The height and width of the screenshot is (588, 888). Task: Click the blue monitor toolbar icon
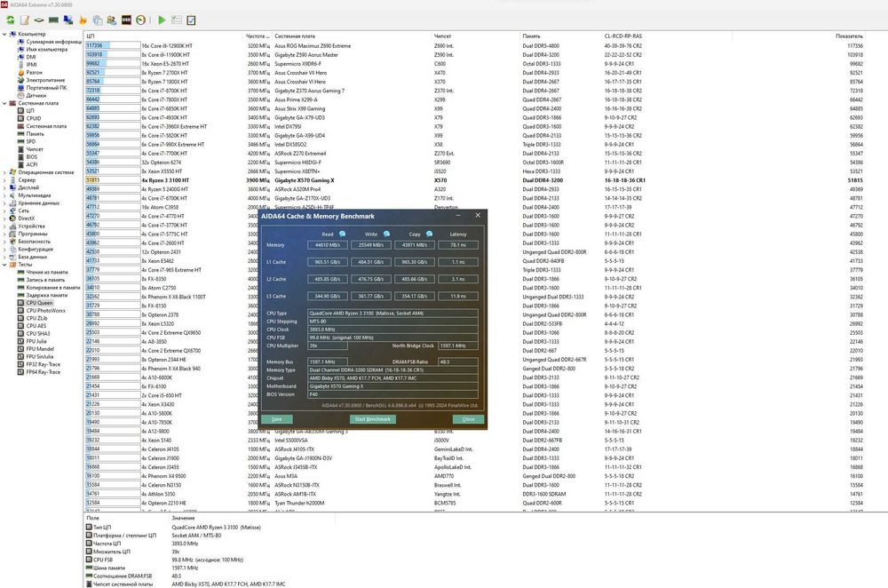click(x=68, y=20)
